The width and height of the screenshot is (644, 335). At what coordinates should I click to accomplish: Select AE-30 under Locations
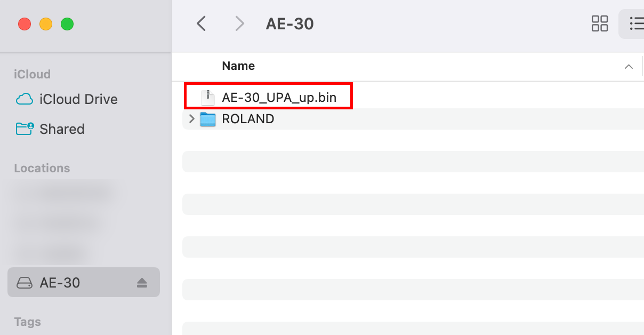(x=60, y=283)
